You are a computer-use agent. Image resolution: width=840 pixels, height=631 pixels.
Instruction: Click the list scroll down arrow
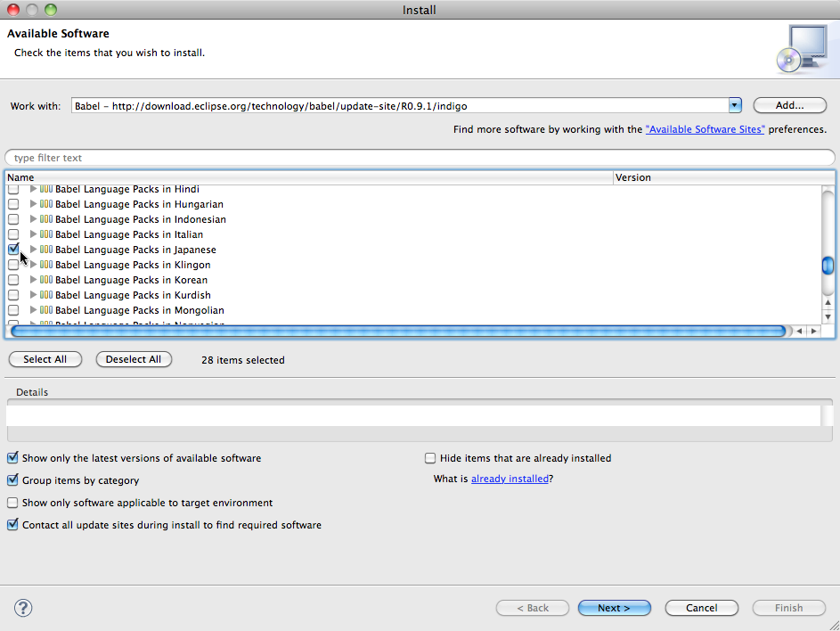(828, 317)
